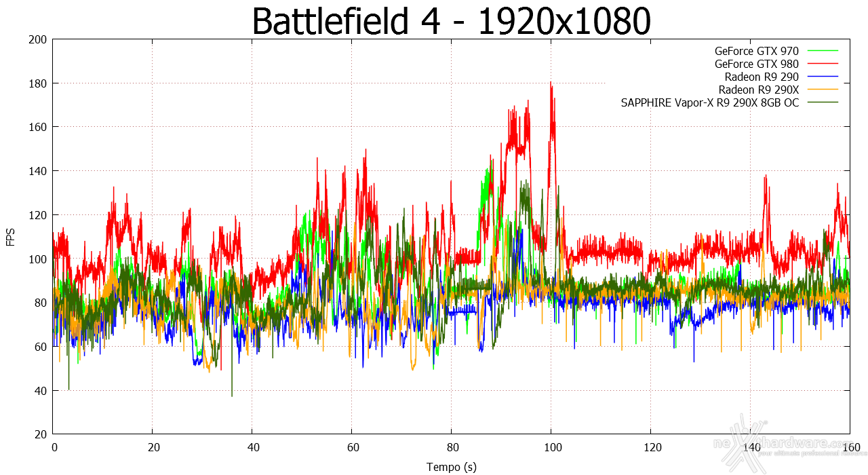Screen dimensions: 868x475
Task: Click the green GTX 970 legend line sample
Action: [x=822, y=51]
